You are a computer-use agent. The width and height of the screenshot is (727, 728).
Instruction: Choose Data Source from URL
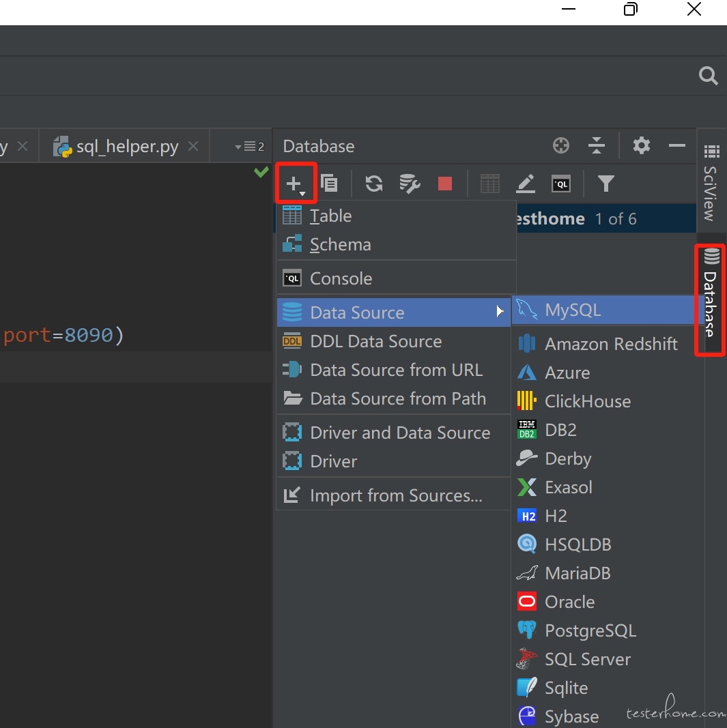click(x=393, y=370)
